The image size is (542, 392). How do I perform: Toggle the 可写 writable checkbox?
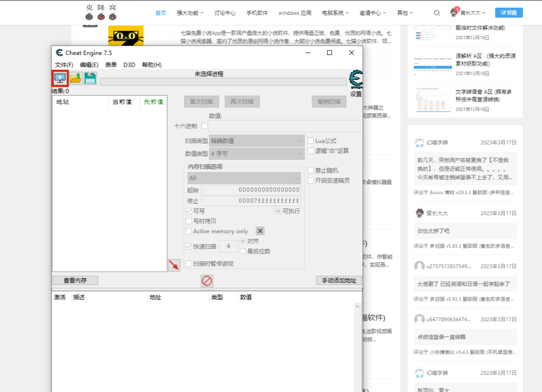[189, 211]
